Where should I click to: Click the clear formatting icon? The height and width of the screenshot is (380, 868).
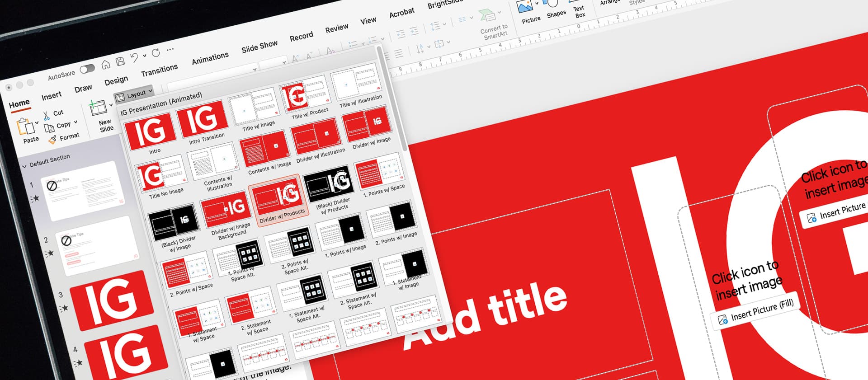click(x=330, y=51)
